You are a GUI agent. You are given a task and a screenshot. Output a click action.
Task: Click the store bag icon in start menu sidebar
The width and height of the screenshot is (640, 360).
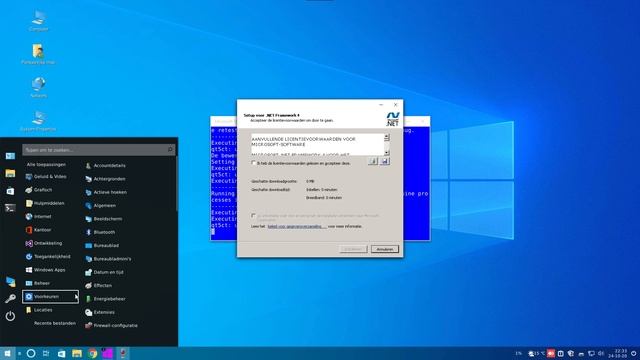(10, 191)
